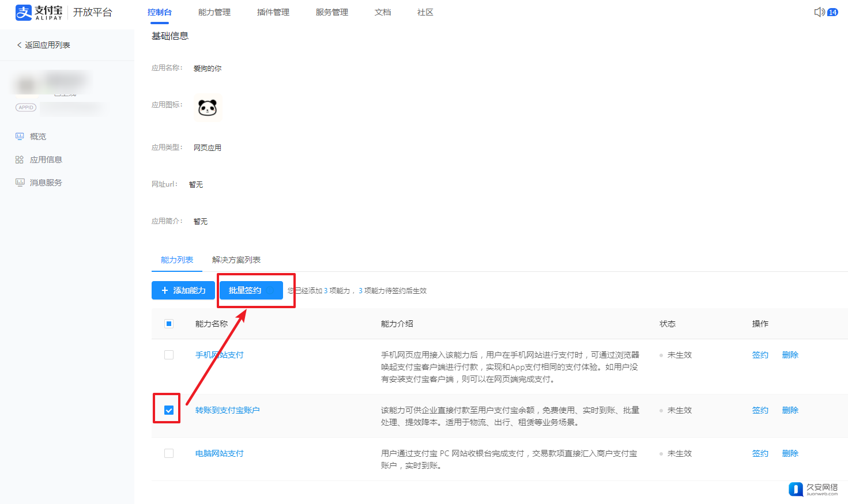This screenshot has width=848, height=504.
Task: Click the Alipay logo icon
Action: click(x=23, y=12)
